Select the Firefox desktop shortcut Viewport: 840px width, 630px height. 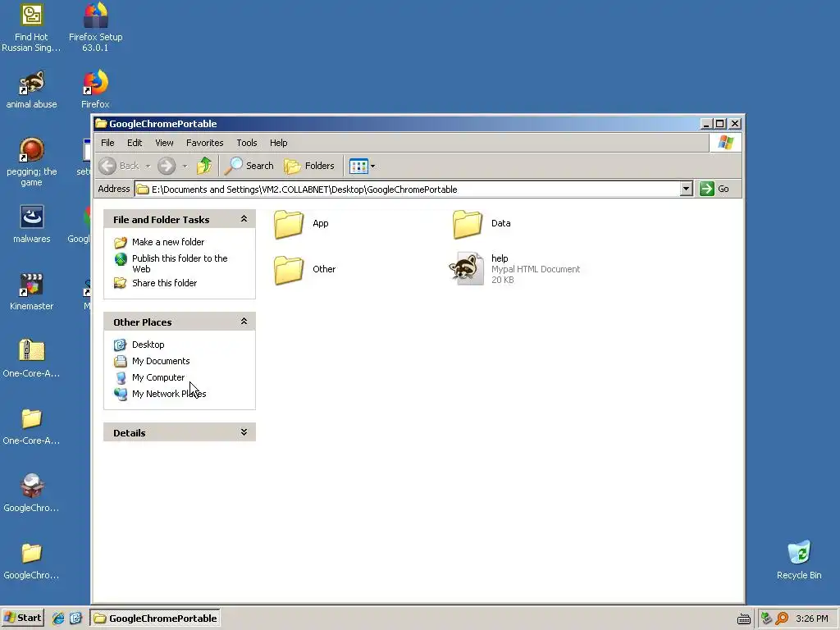pos(95,89)
